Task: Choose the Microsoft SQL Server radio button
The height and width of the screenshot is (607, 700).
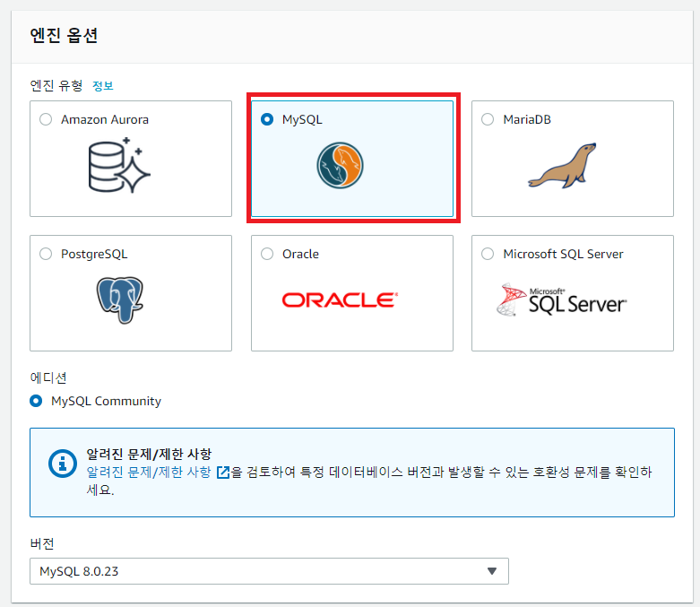Action: [x=488, y=254]
